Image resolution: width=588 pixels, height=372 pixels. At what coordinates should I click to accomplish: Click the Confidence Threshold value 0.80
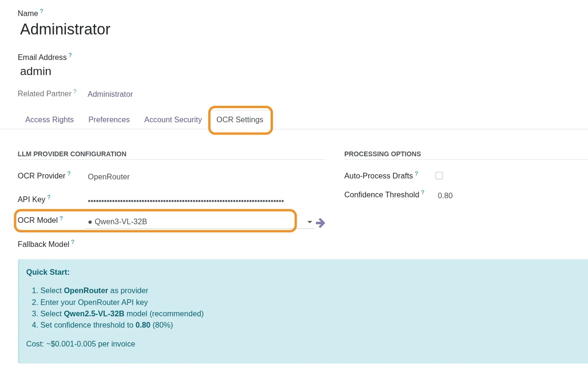[445, 196]
